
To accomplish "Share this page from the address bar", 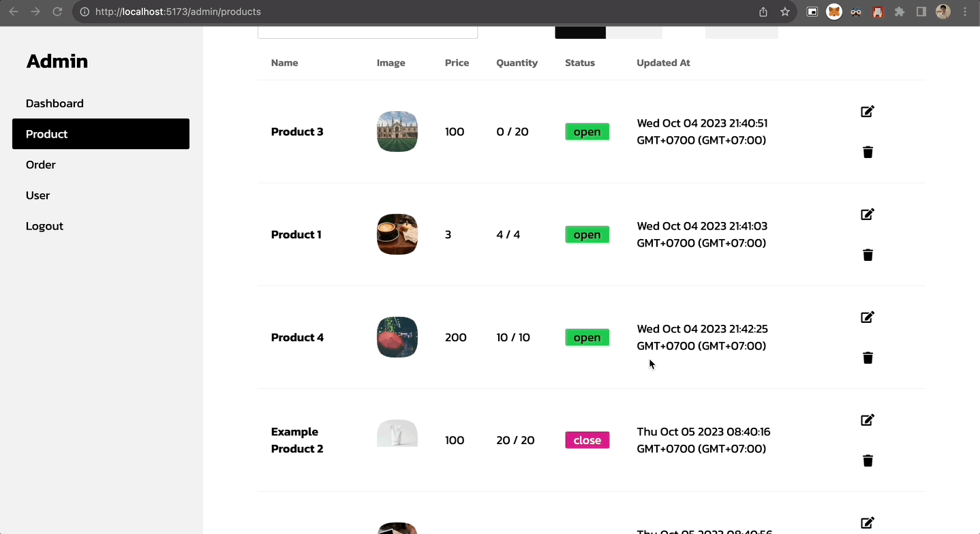I will coord(763,12).
